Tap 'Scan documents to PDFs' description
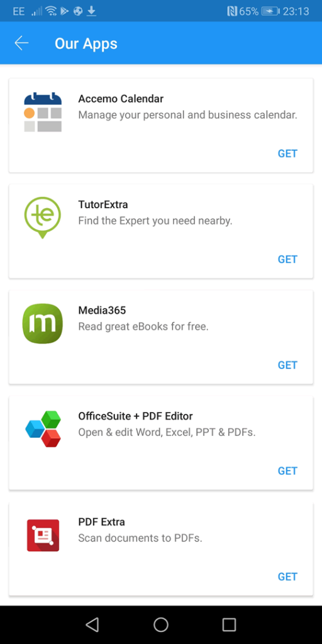 click(140, 538)
